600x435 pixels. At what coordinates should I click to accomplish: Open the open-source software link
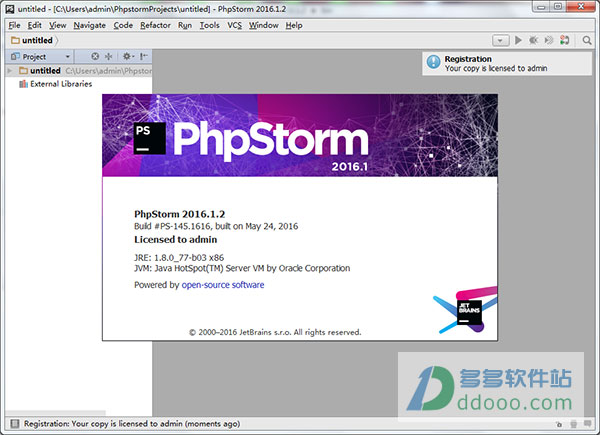click(223, 285)
